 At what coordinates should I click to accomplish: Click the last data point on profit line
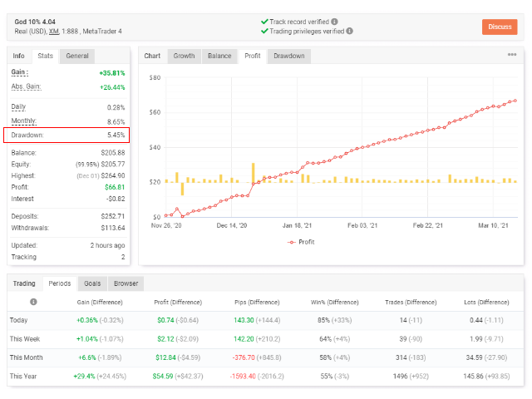[x=515, y=101]
